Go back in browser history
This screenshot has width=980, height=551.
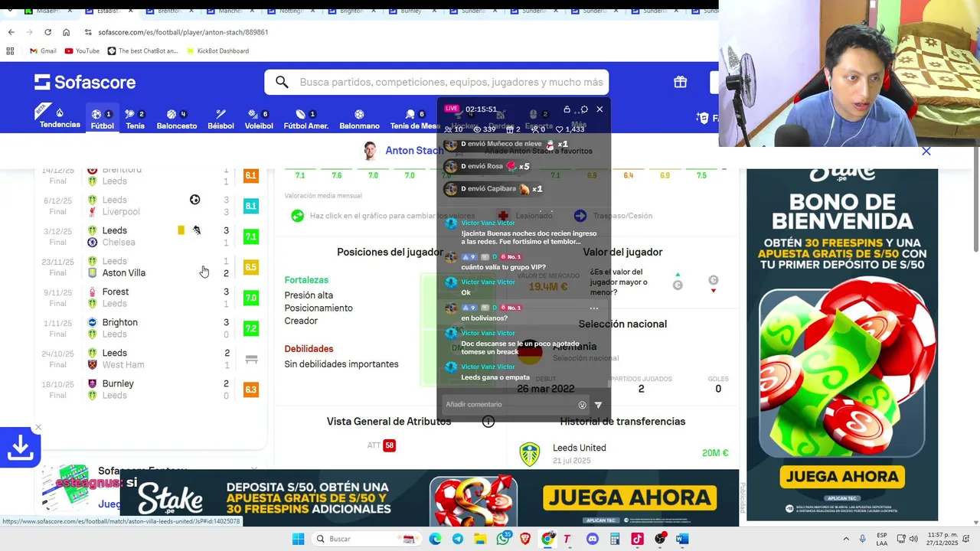11,32
